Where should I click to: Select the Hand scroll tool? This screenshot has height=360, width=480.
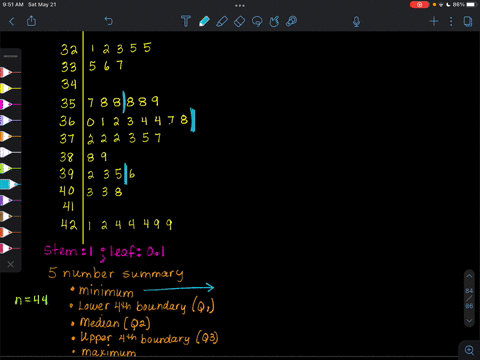tap(274, 22)
